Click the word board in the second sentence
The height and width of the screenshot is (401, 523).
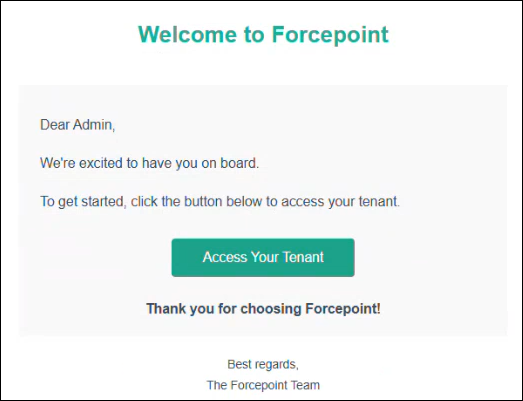click(x=239, y=163)
